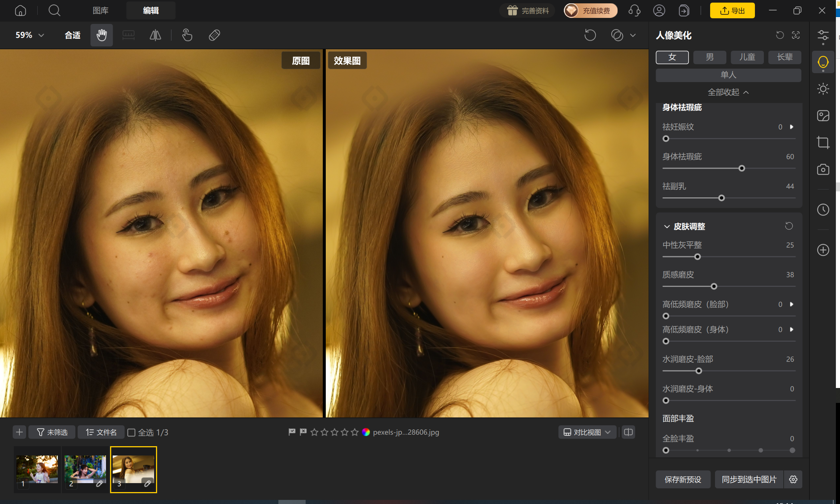The image size is (840, 504).
Task: Open the adjustment sliders sidebar panel
Action: click(823, 36)
